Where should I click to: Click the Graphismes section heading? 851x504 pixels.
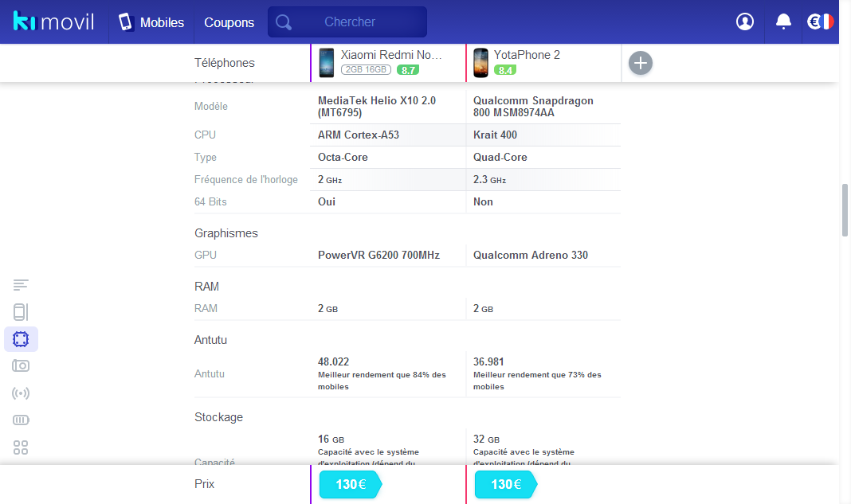click(226, 233)
